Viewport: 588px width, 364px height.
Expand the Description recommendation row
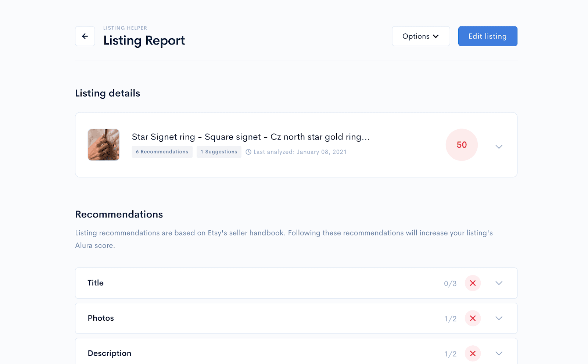tap(499, 354)
